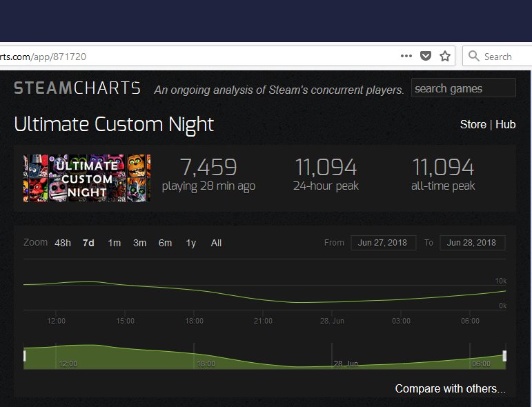Viewport: 532px width, 407px height.
Task: Set chart zoom to 7d
Action: tap(88, 244)
